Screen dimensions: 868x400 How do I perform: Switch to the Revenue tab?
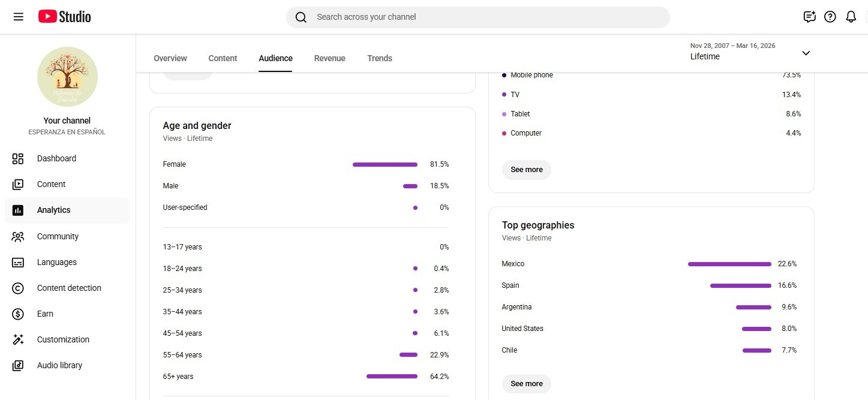[x=330, y=58]
